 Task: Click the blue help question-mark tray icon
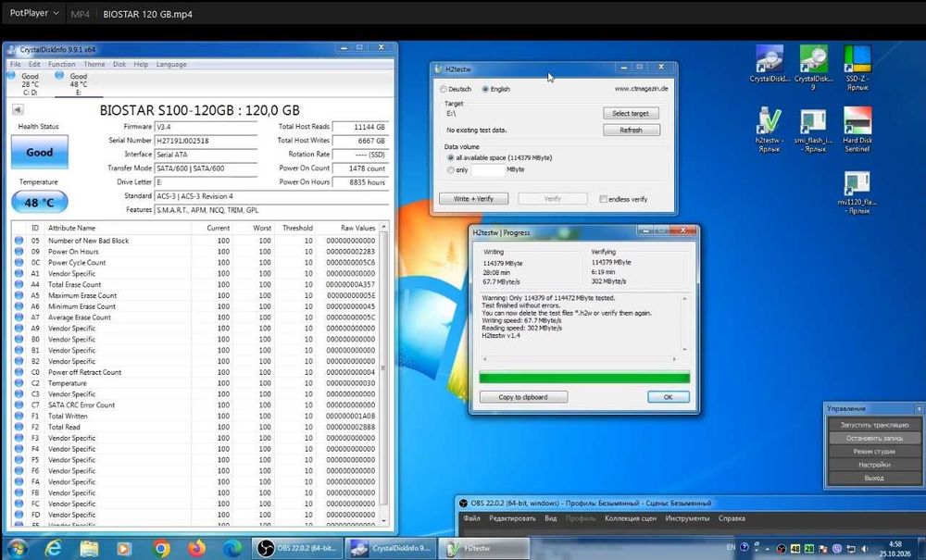click(745, 548)
